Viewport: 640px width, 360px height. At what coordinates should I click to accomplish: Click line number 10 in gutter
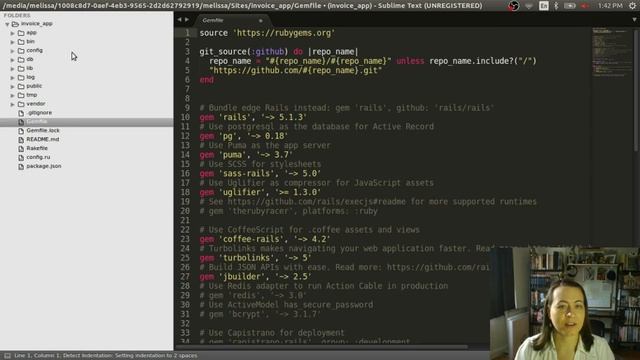pos(185,117)
